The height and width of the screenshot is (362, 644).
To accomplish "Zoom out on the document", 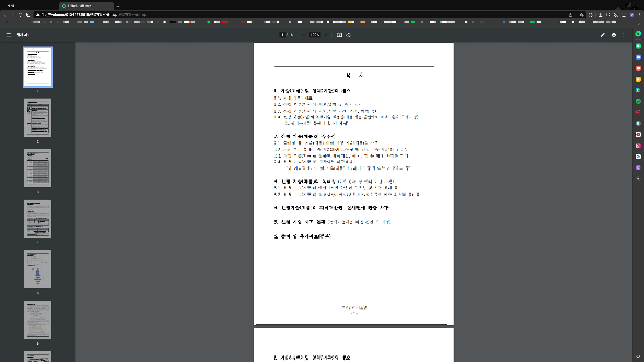I will [x=303, y=35].
